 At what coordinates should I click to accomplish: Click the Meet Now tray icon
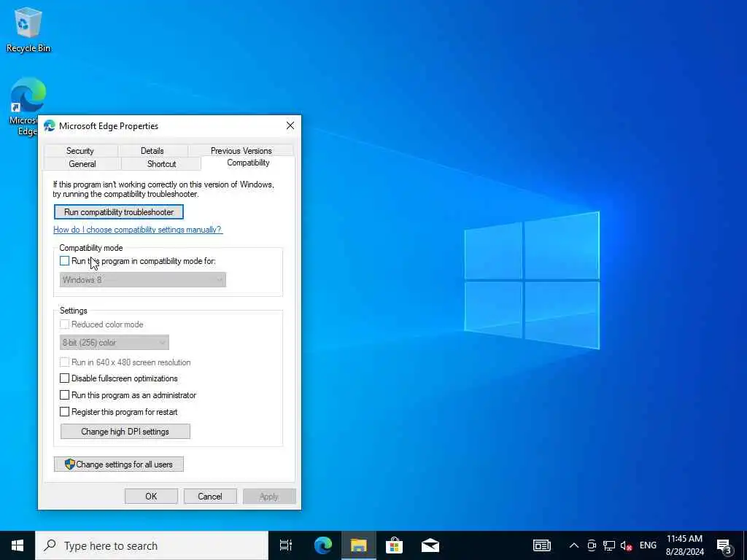pos(592,545)
